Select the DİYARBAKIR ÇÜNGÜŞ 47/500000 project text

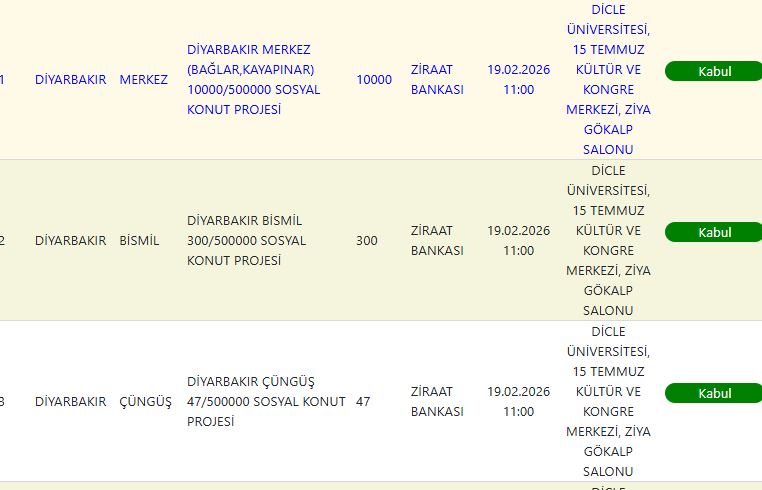coord(266,402)
